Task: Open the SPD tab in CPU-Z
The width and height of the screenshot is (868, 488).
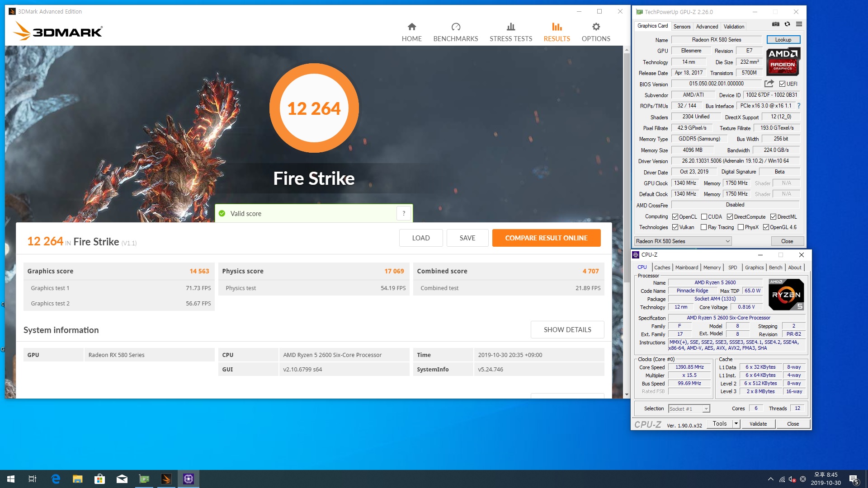Action: coord(732,267)
